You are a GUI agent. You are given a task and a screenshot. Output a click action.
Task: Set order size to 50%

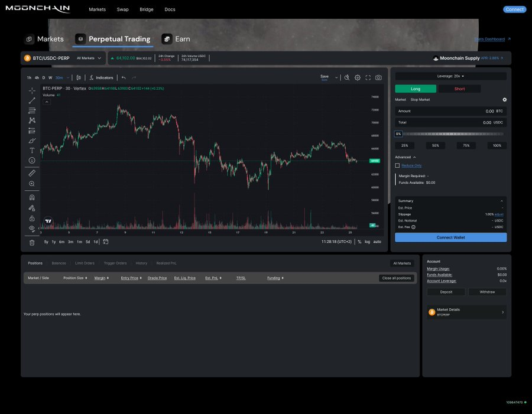coord(435,145)
